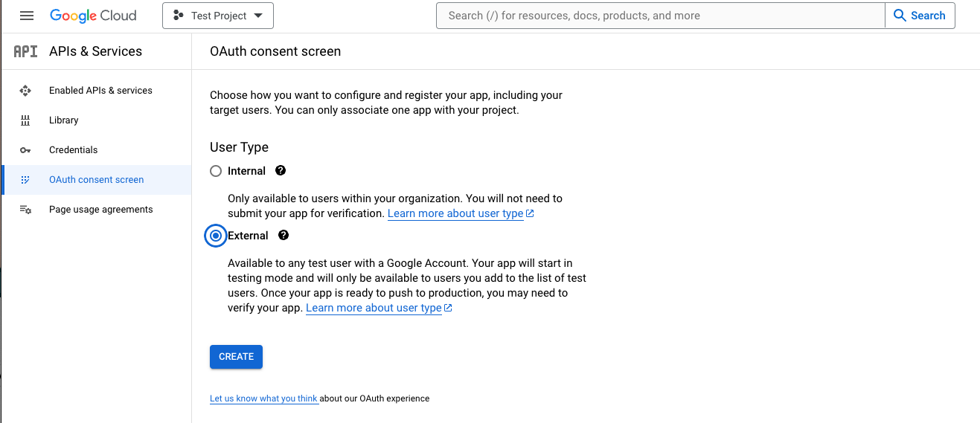The width and height of the screenshot is (980, 423).
Task: Select the Internal user type radio button
Action: 216,171
